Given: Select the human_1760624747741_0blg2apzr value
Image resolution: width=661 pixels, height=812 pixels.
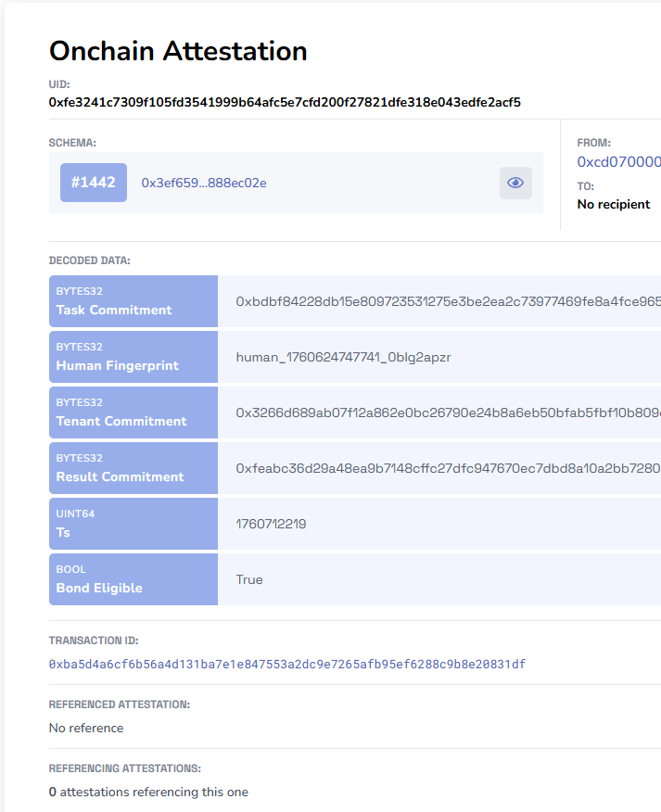Looking at the screenshot, I should point(343,357).
